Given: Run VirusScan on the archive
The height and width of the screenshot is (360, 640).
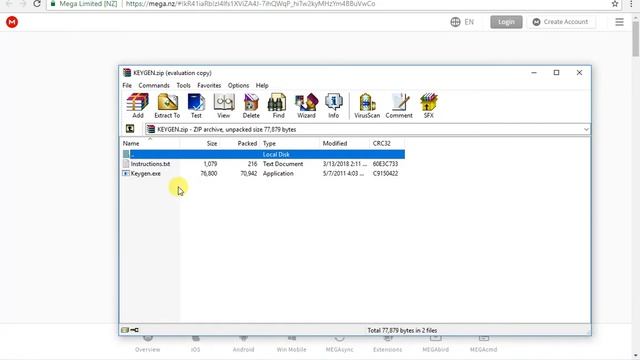Looking at the screenshot, I should (367, 106).
